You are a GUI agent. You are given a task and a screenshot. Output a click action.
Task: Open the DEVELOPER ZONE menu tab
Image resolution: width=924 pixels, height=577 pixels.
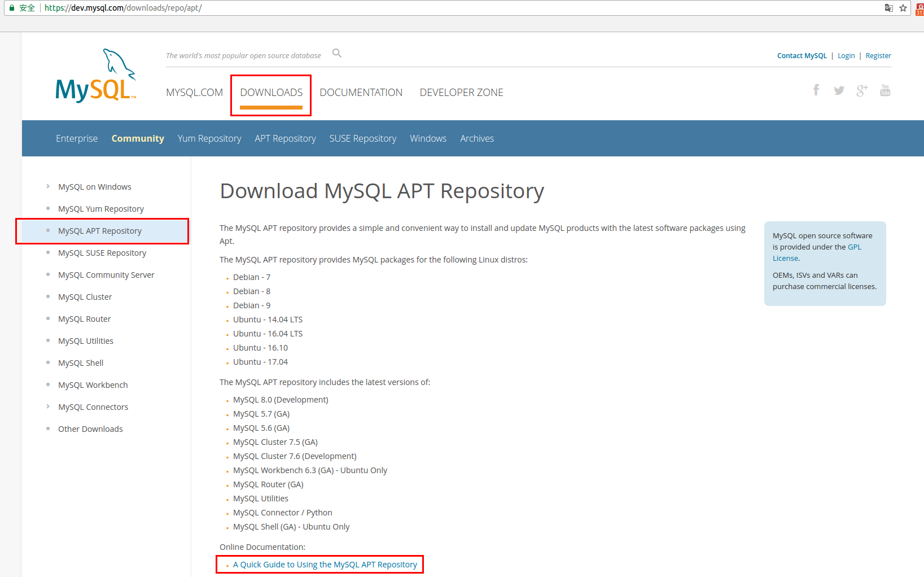(461, 93)
